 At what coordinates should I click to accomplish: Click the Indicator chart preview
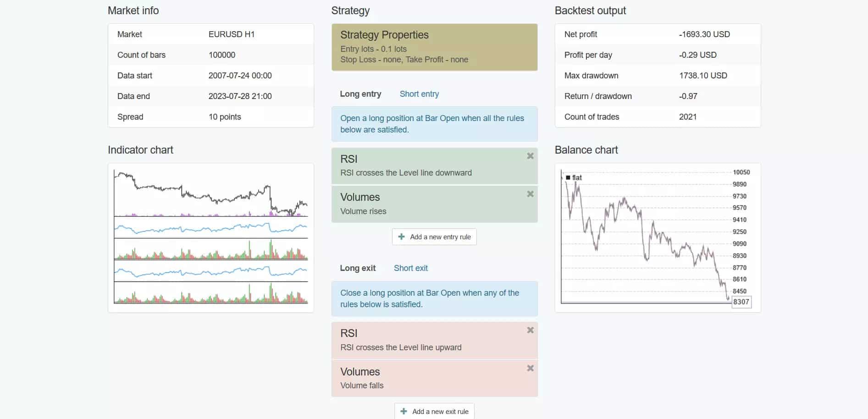(210, 237)
